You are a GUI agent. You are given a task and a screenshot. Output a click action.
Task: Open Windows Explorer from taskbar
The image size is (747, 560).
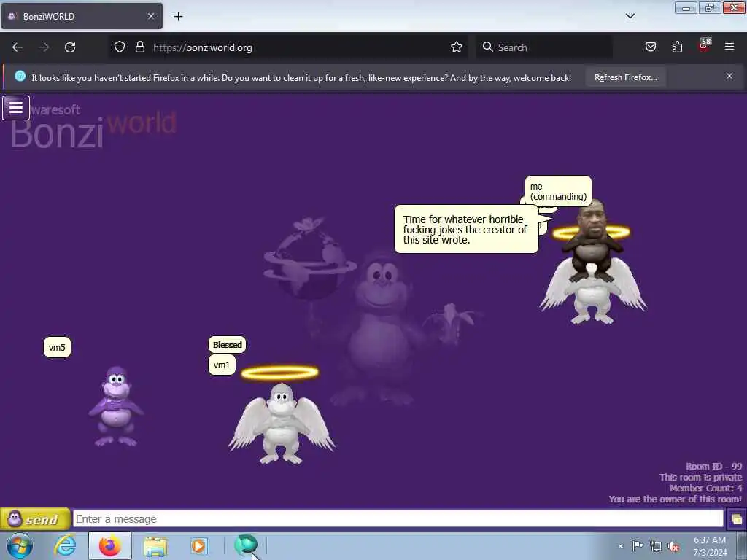155,545
